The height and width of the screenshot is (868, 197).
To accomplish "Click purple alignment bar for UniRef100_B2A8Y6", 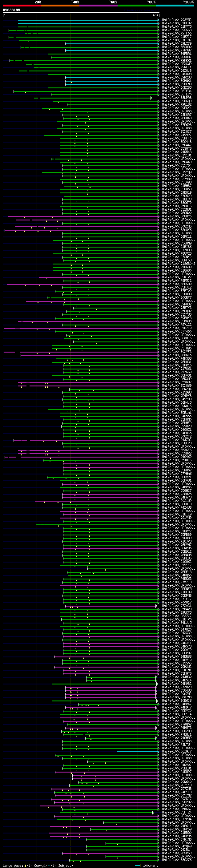I will pos(82,230).
